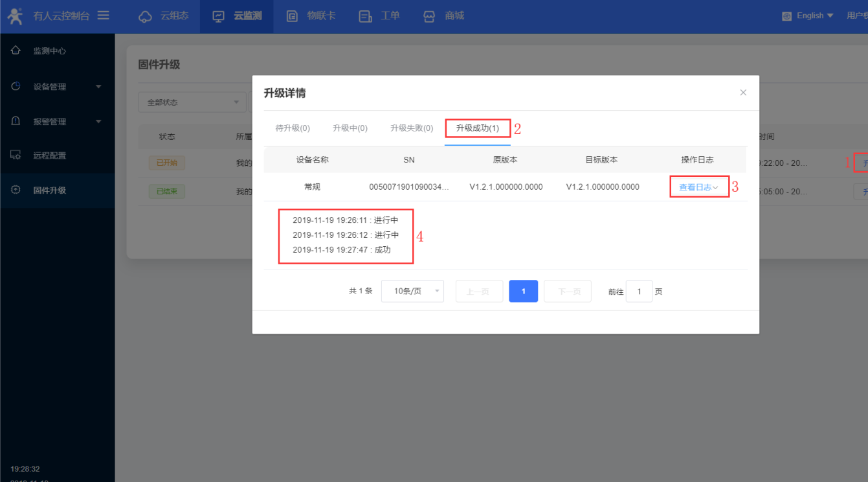Switch to the 待升级(0) tab
The height and width of the screenshot is (482, 868).
tap(293, 128)
